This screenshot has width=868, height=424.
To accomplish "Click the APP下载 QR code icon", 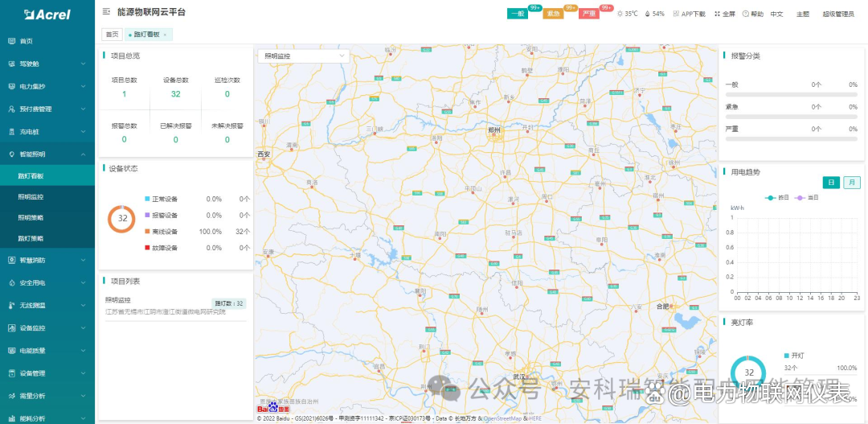I will tap(676, 14).
